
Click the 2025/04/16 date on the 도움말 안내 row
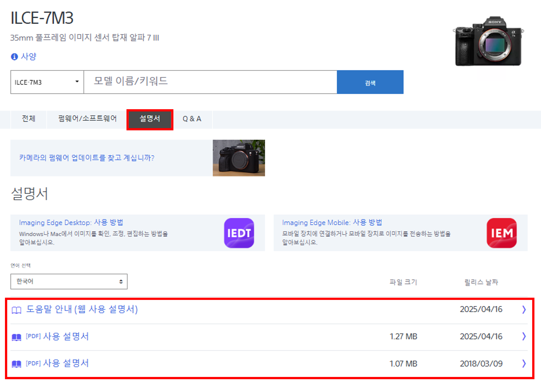click(x=481, y=309)
